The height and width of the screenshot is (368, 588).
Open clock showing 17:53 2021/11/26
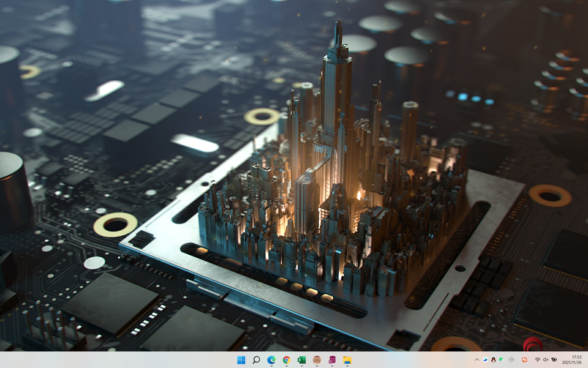[x=572, y=360]
